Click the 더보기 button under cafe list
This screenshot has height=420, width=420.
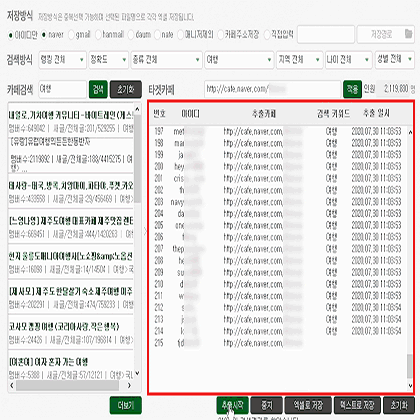[126, 405]
